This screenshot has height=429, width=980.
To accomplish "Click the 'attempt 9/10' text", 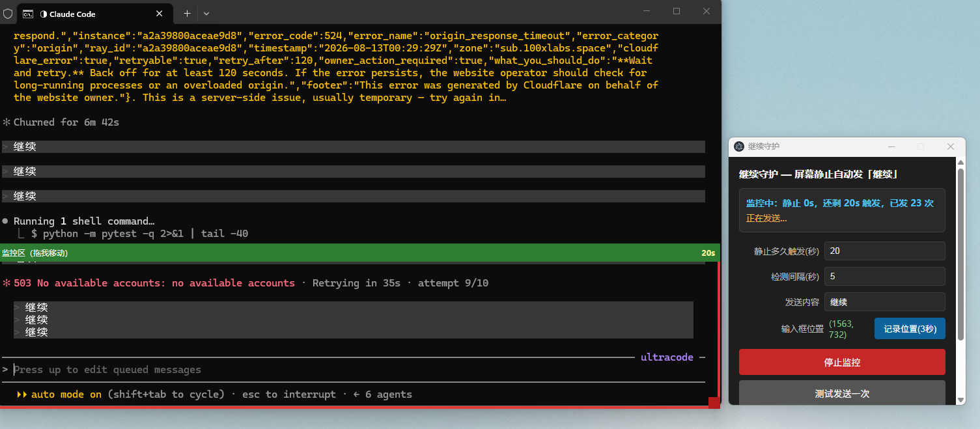I will coord(453,283).
